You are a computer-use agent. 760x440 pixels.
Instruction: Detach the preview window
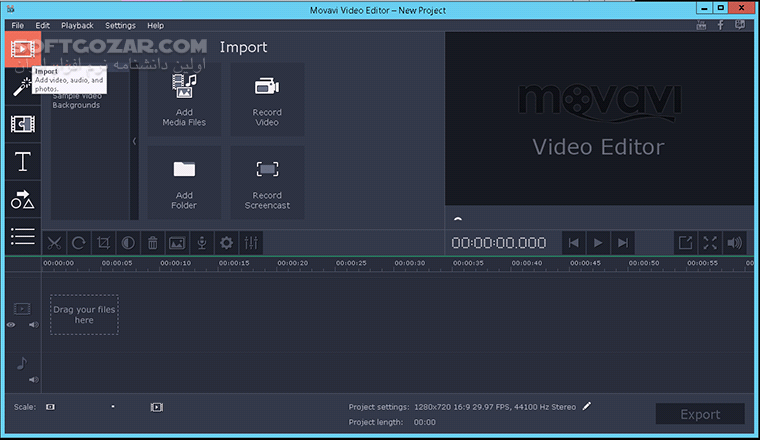pyautogui.click(x=685, y=243)
